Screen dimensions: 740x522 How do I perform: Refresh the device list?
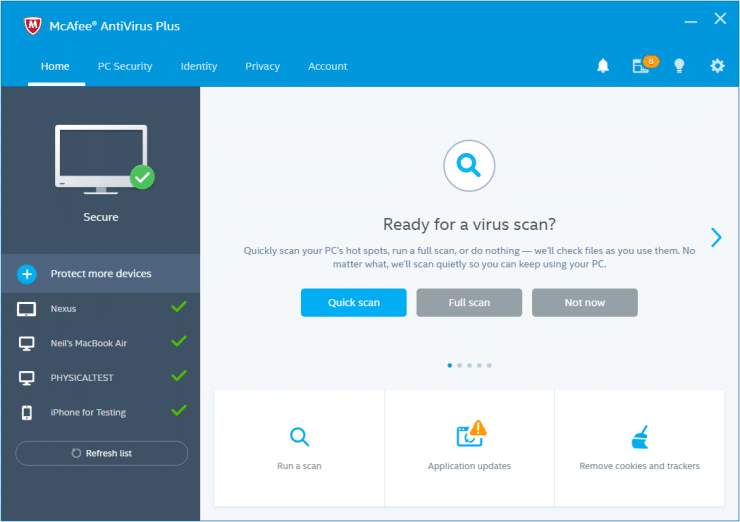click(x=101, y=453)
